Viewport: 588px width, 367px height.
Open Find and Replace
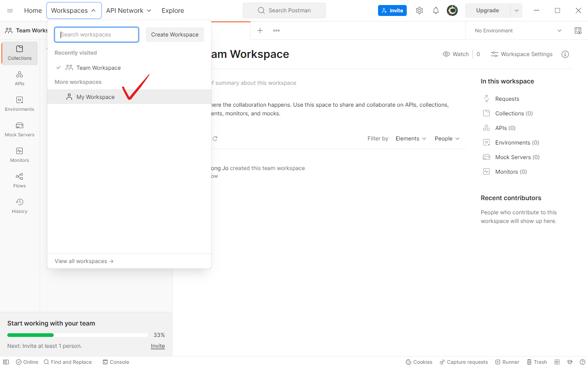coord(67,362)
